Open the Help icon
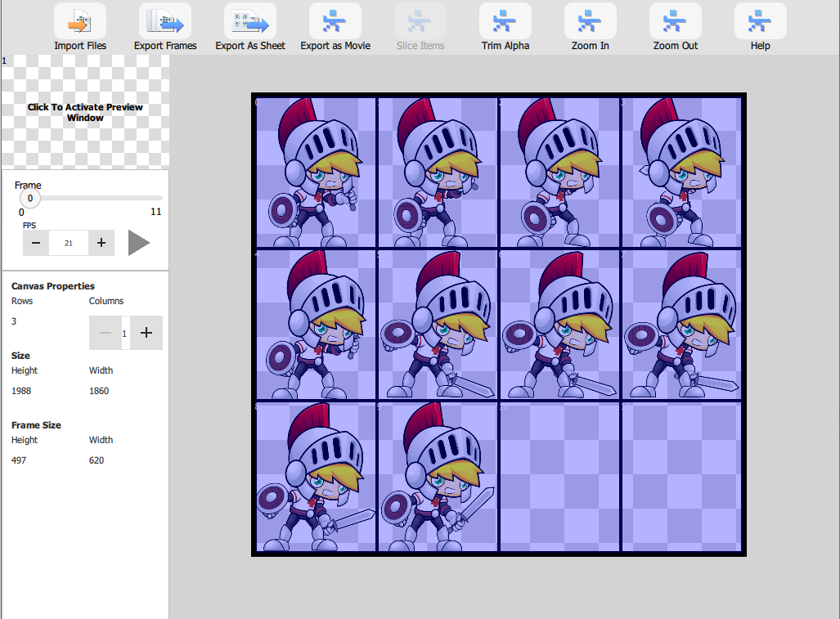Image resolution: width=840 pixels, height=619 pixels. click(760, 21)
